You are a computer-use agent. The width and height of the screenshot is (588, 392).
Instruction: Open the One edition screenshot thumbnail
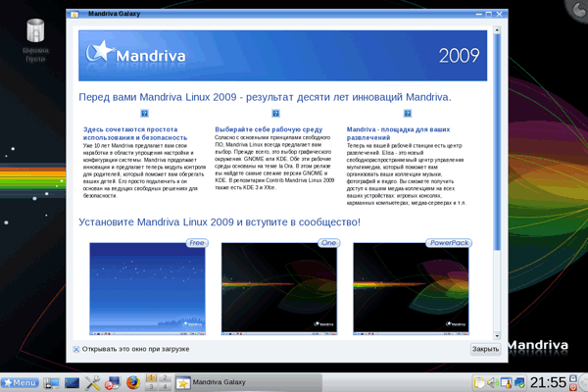coord(279,289)
